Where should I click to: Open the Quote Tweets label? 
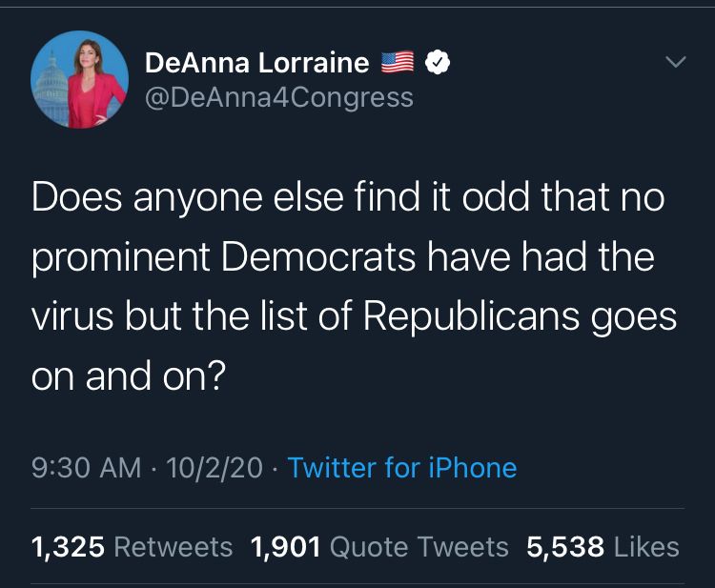[419, 547]
